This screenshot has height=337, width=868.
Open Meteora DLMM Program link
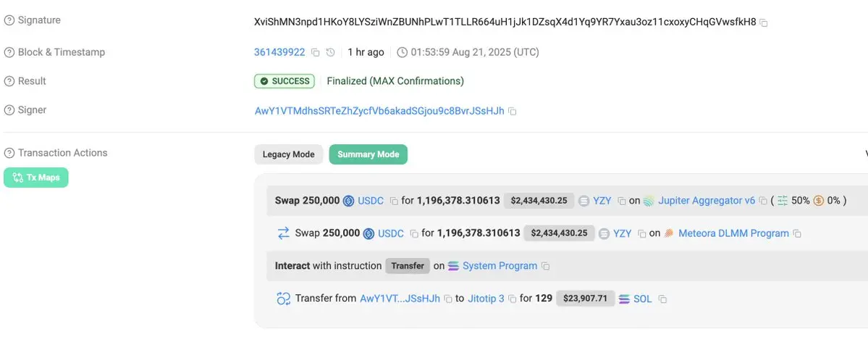click(733, 233)
